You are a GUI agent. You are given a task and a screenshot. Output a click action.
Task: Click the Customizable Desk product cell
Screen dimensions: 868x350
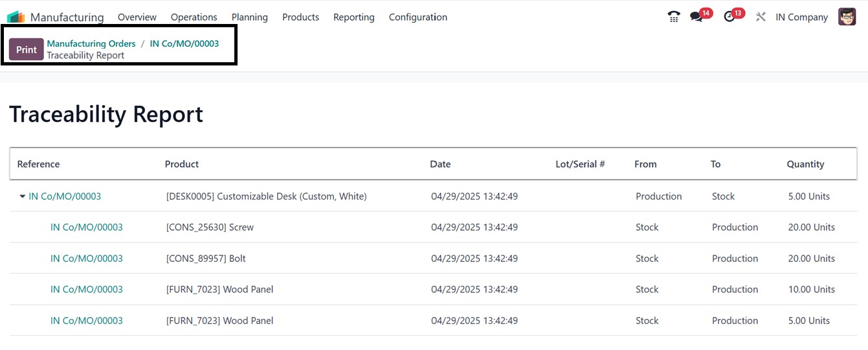click(x=266, y=196)
